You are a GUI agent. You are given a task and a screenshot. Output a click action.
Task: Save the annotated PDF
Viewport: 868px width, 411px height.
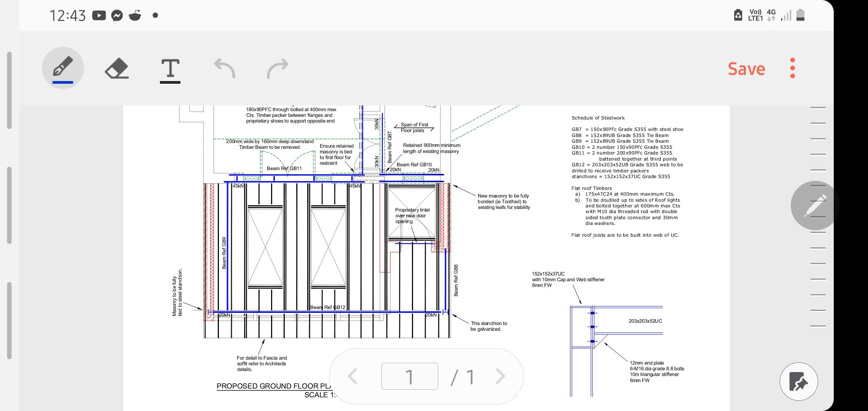coord(746,69)
